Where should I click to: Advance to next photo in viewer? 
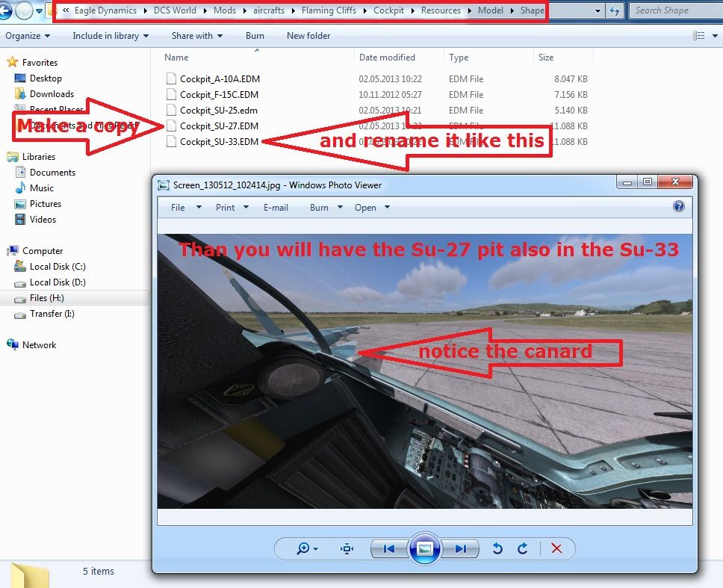point(460,548)
